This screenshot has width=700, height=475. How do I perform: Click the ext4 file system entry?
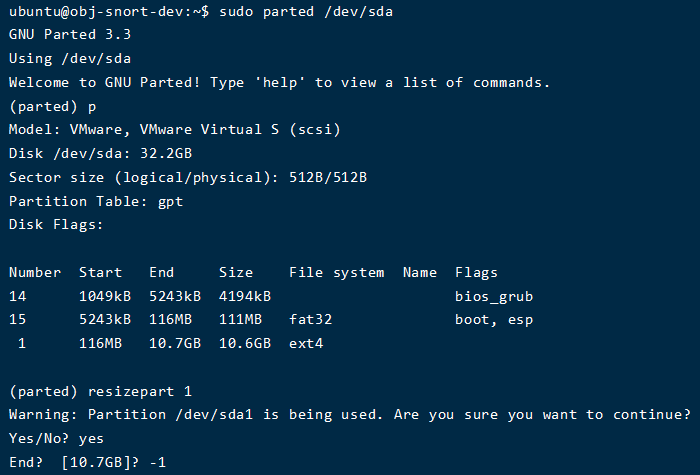coord(306,344)
